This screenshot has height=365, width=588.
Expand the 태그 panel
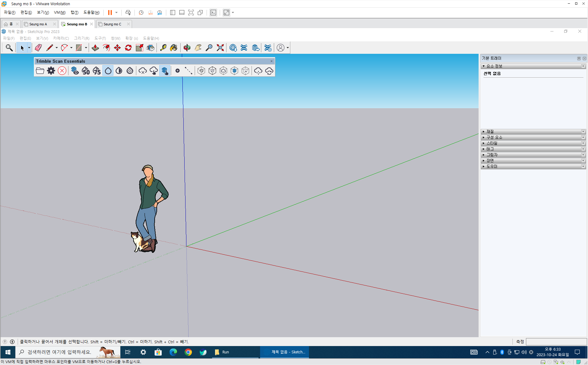(490, 149)
